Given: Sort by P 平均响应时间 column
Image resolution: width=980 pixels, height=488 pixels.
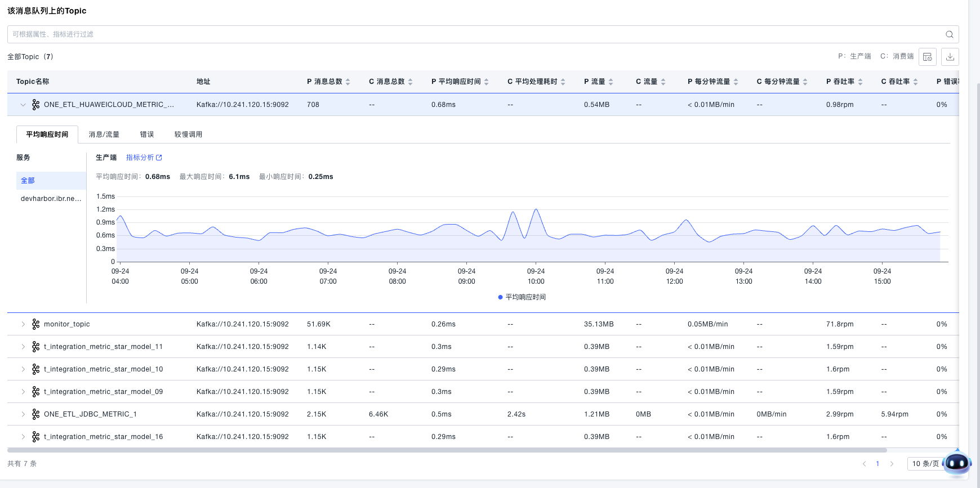Looking at the screenshot, I should tap(486, 82).
